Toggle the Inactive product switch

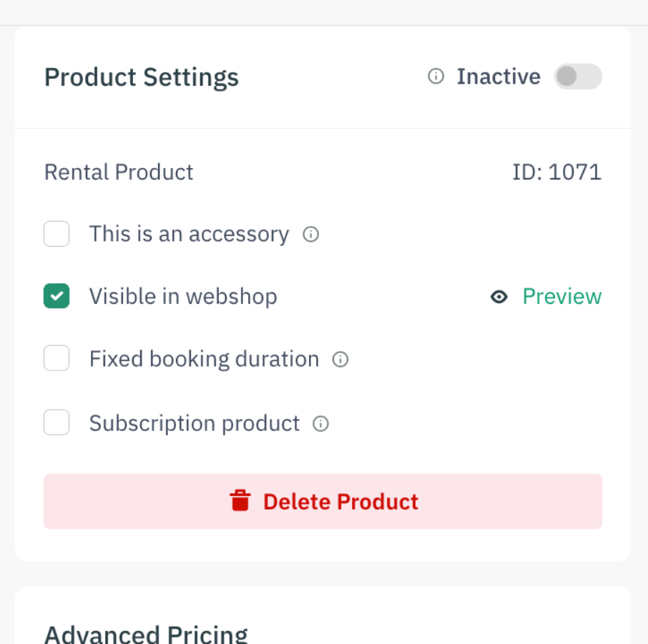(577, 76)
